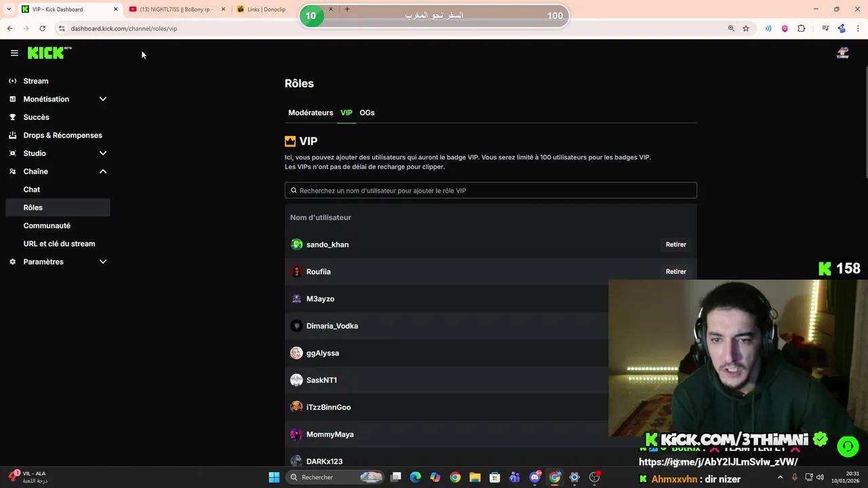Click the Nom d'utilisateur column header
The image size is (868, 488).
coord(321,218)
